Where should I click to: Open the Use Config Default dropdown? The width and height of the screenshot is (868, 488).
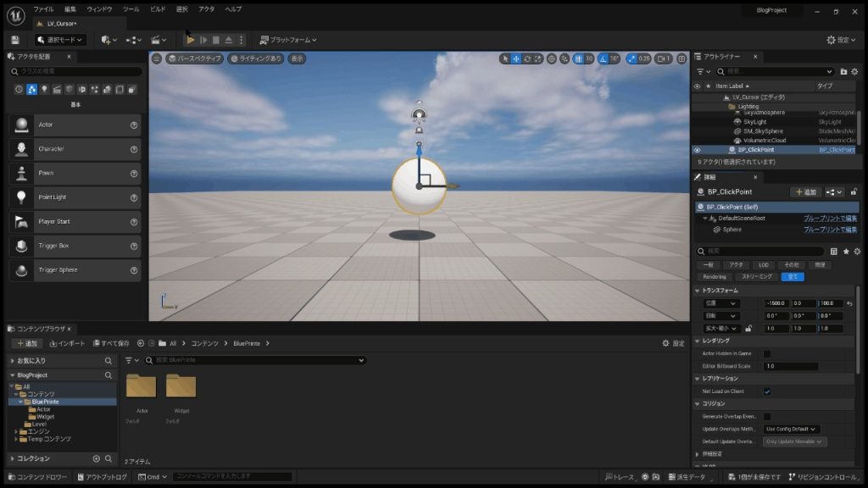pos(795,429)
